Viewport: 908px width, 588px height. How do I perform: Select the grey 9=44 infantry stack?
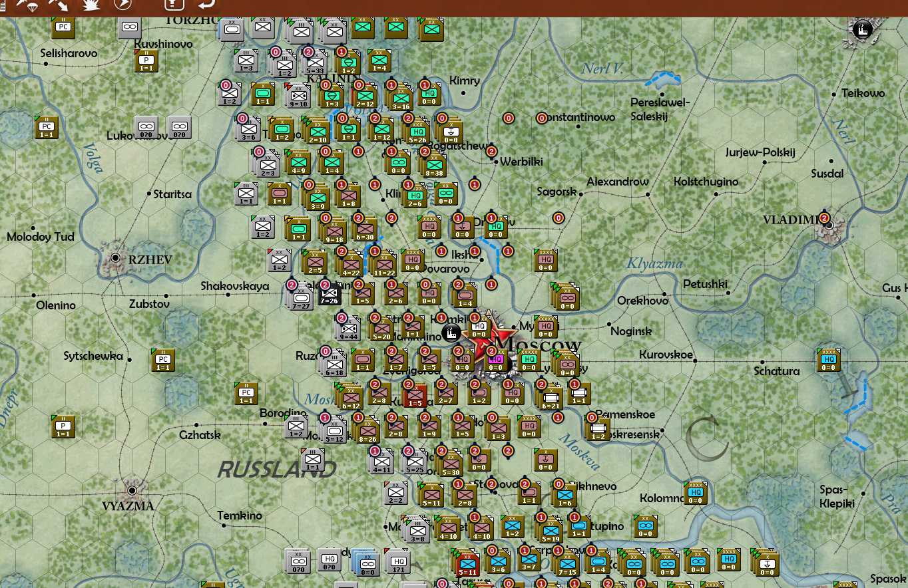pos(349,328)
